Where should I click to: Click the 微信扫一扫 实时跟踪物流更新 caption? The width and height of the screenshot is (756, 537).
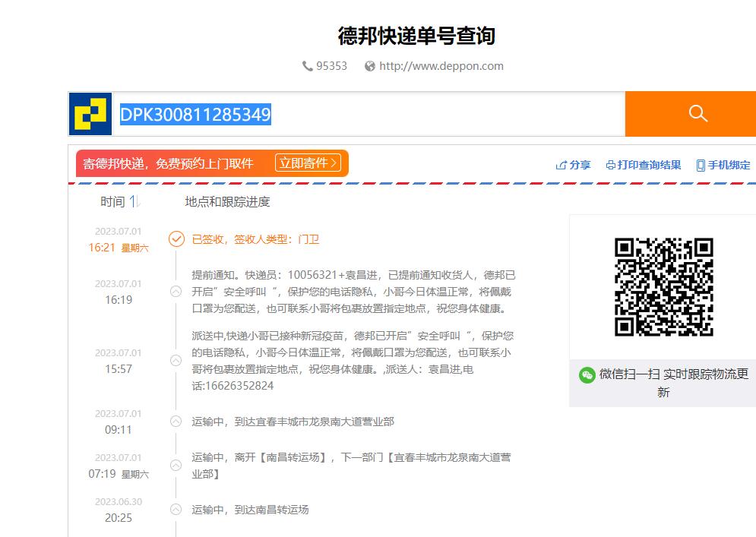pyautogui.click(x=673, y=383)
